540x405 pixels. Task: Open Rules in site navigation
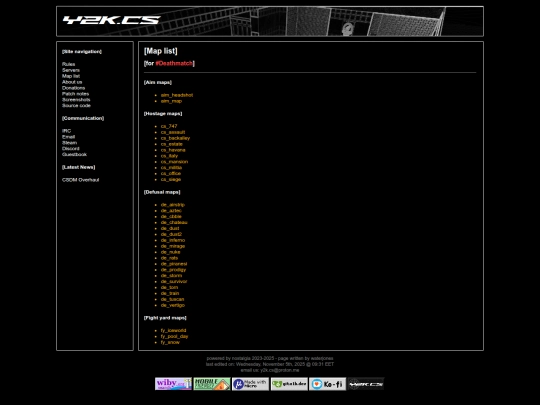(69, 64)
